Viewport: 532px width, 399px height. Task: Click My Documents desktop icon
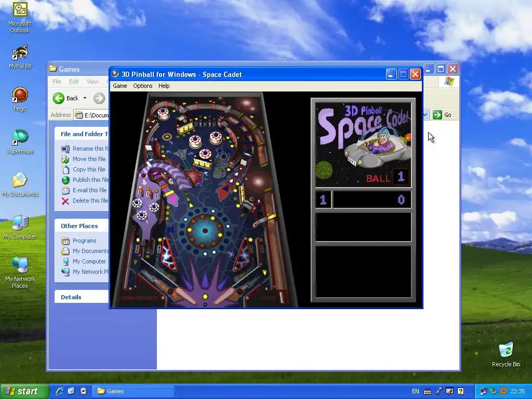[20, 185]
